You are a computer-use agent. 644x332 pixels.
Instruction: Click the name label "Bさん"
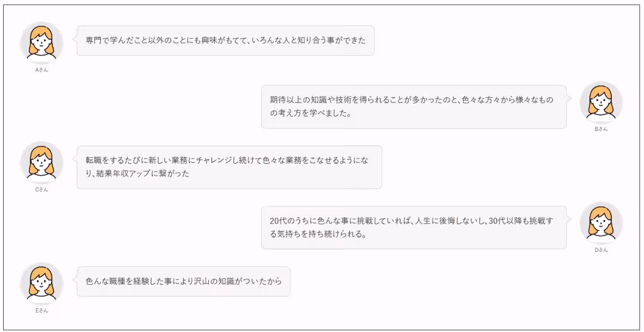(x=601, y=129)
